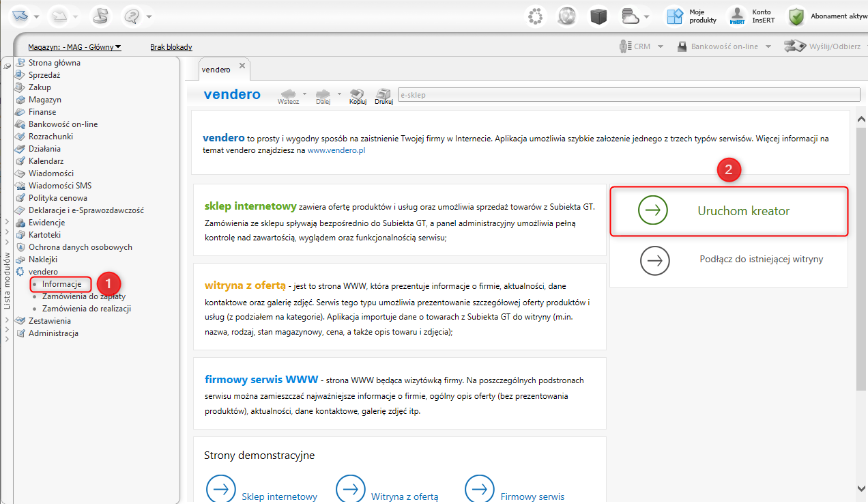Click the cloud database icon in top toolbar
Viewport: 868px width, 504px height.
point(629,16)
